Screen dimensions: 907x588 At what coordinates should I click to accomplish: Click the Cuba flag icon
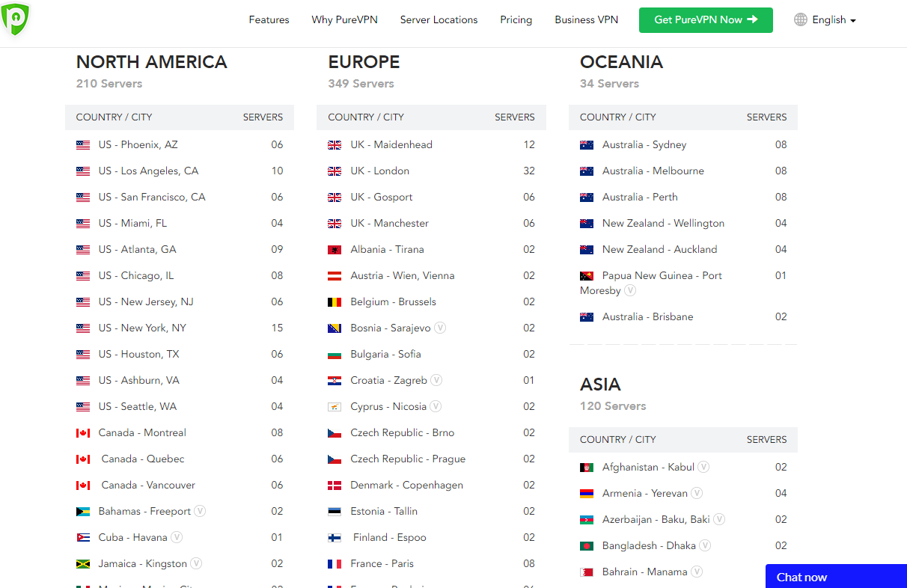click(x=83, y=538)
